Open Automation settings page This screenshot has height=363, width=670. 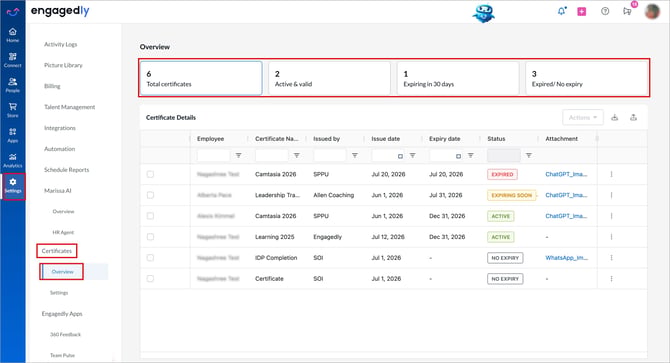point(59,149)
